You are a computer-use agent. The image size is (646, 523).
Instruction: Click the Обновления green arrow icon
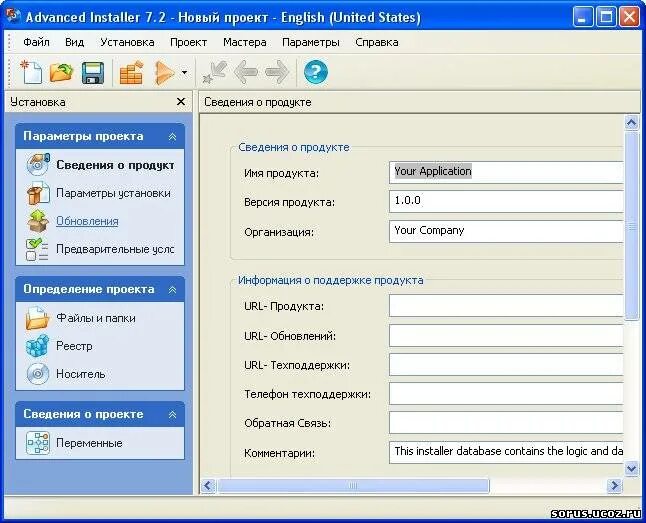coord(38,221)
